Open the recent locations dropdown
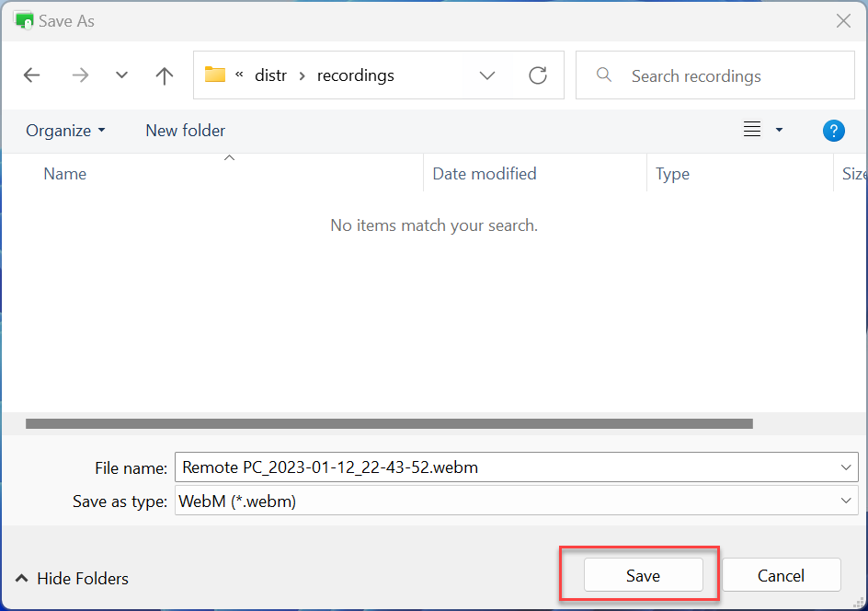This screenshot has height=611, width=868. pos(121,75)
